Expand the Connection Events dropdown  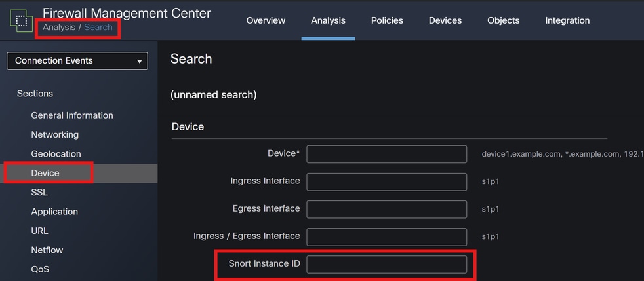pos(77,61)
